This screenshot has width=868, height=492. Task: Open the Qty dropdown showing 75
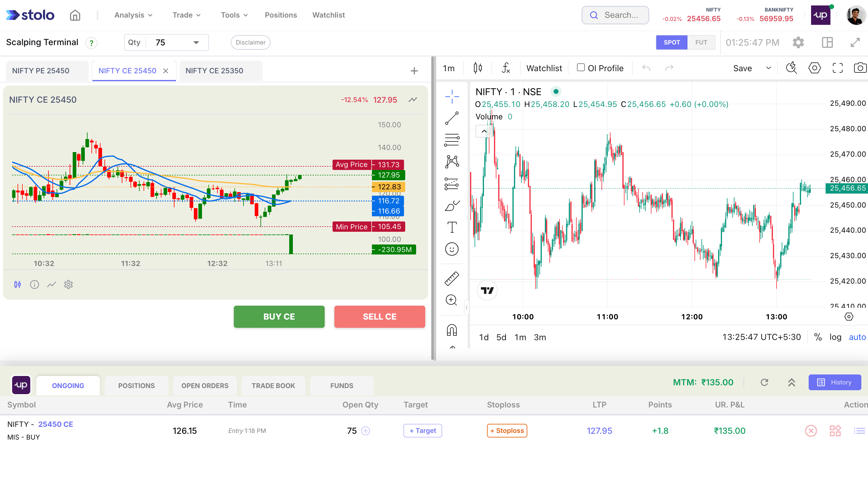(x=196, y=42)
